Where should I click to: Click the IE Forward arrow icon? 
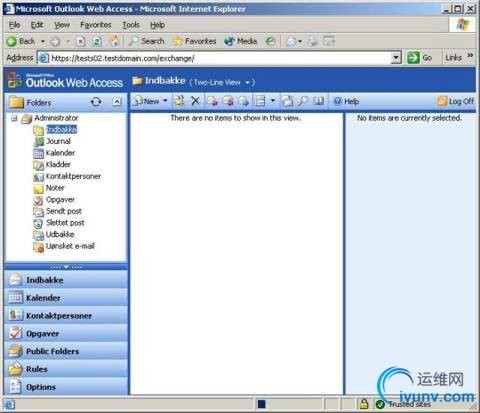(55, 41)
